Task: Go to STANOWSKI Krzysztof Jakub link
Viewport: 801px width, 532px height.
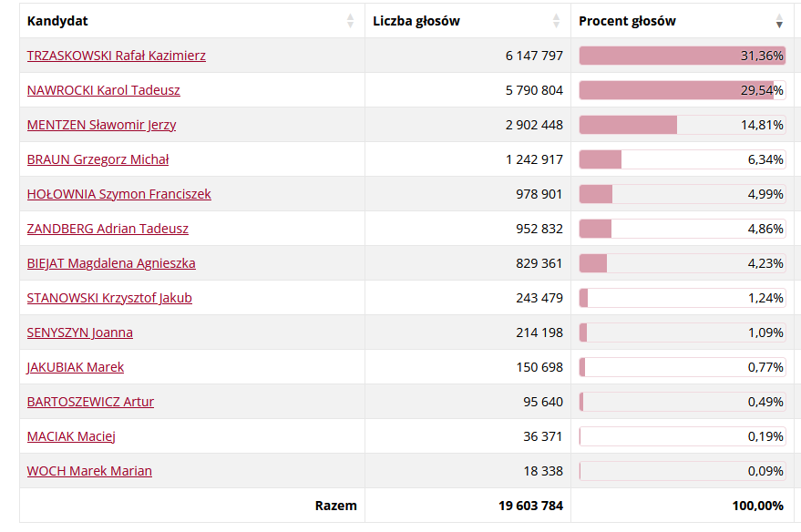Action: pos(109,298)
